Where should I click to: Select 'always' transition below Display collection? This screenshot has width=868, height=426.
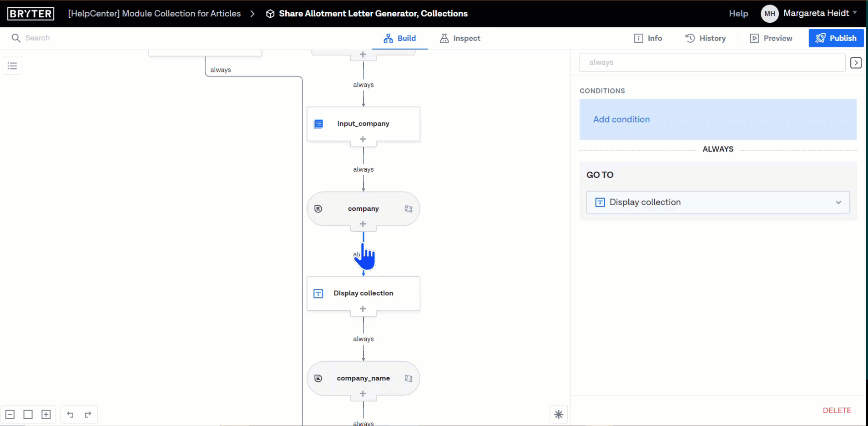point(363,339)
